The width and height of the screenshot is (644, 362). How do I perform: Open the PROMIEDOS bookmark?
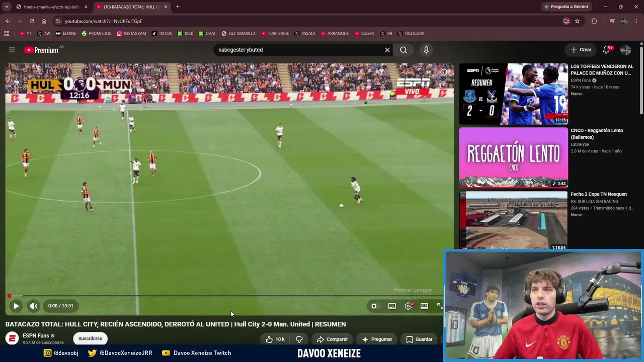point(96,34)
